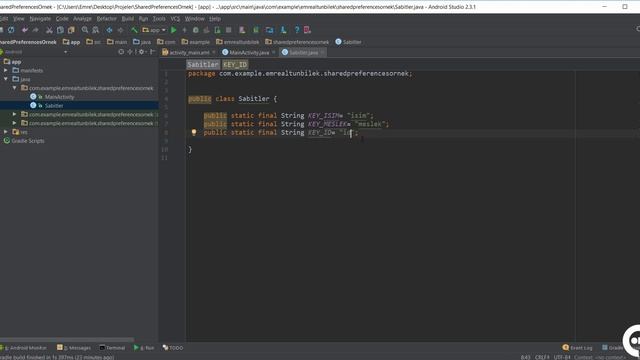Select Sabitler class in project tree
Image resolution: width=640 pixels, height=360 pixels.
tap(54, 105)
